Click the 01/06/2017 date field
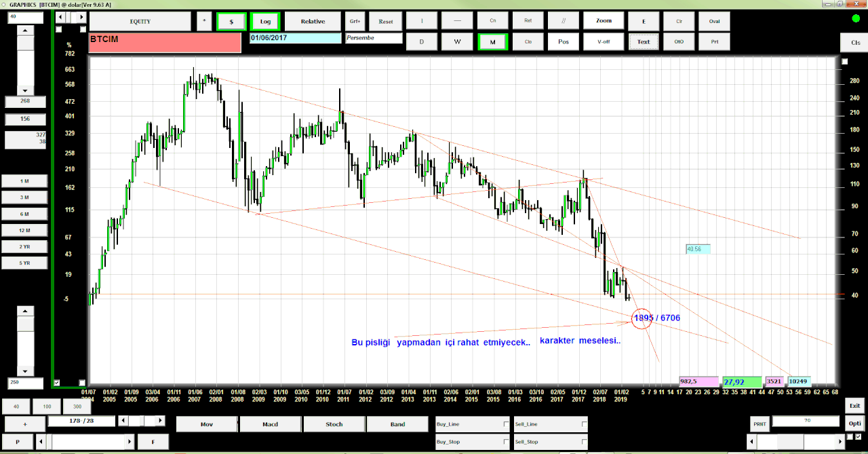The height and width of the screenshot is (454, 868). (296, 38)
